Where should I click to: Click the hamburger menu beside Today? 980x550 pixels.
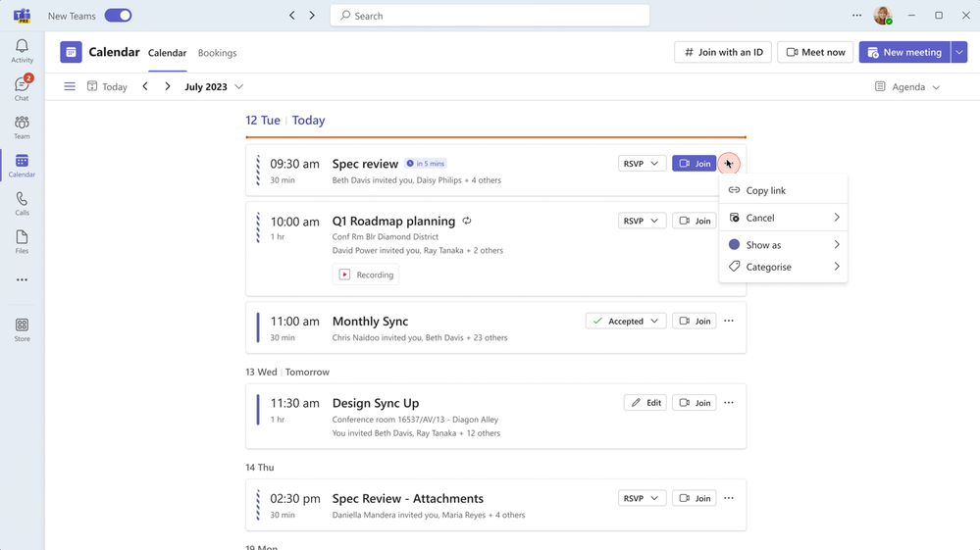70,87
